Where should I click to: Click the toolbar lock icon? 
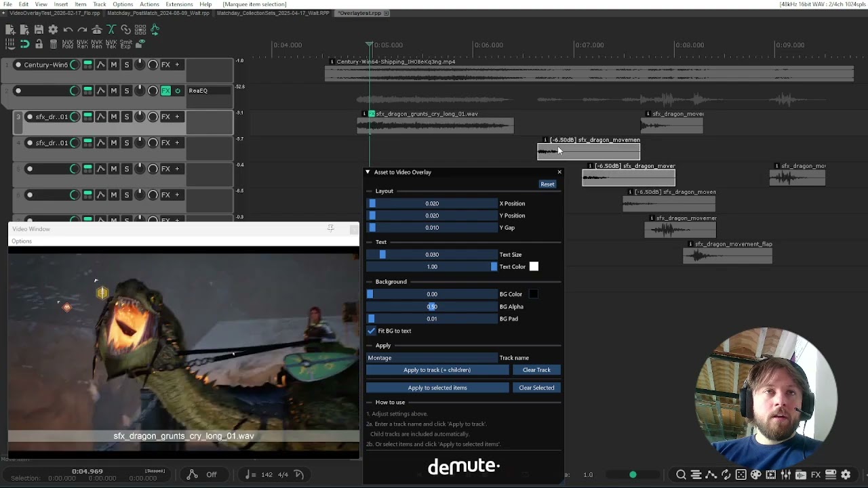coord(39,44)
